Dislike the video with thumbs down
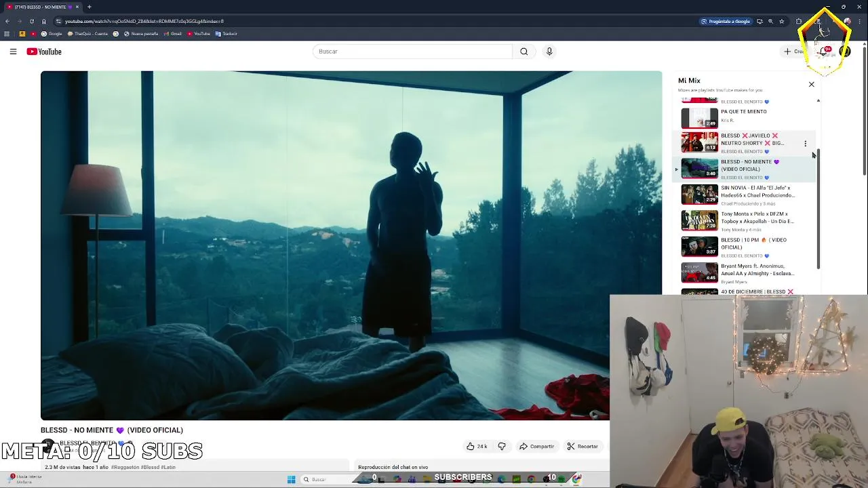The height and width of the screenshot is (488, 868). point(502,447)
